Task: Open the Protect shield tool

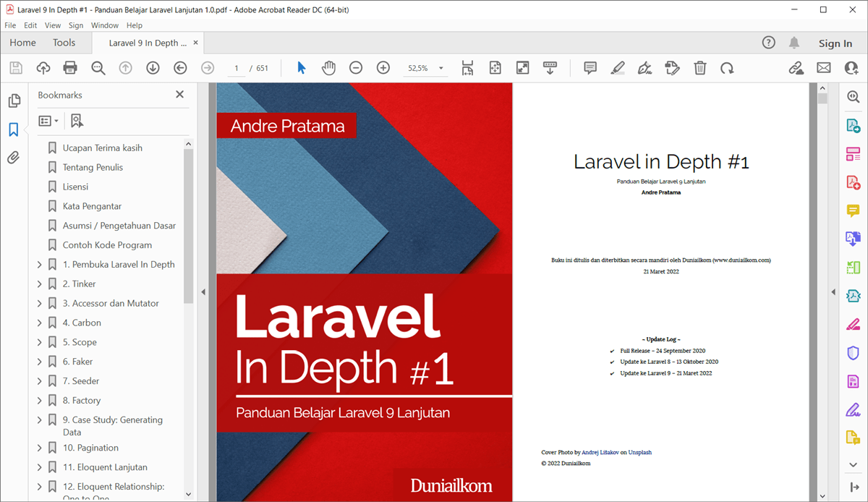Action: coord(853,352)
